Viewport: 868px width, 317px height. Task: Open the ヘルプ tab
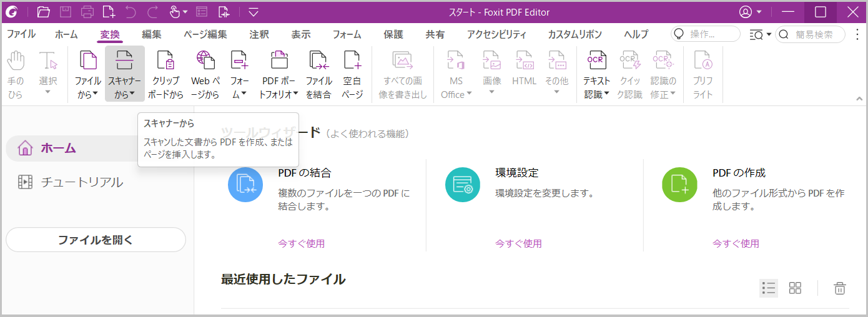(636, 34)
